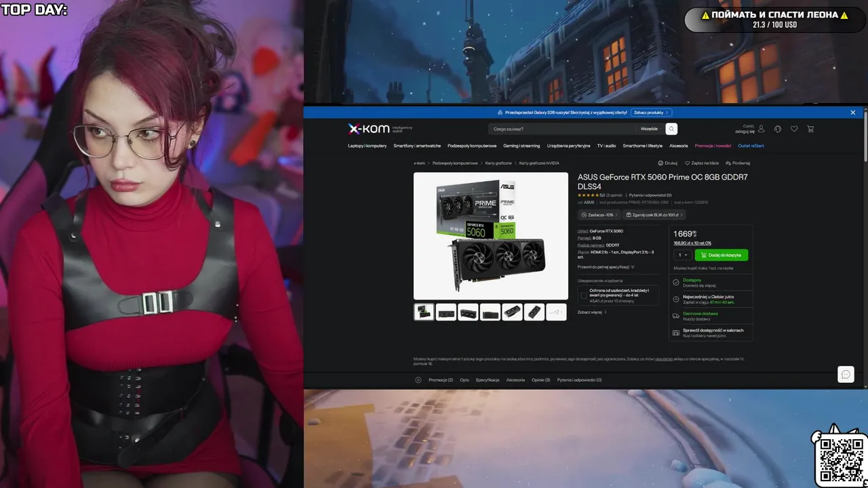The width and height of the screenshot is (868, 488).
Task: Click Zobacz produkty in the banner
Action: pyautogui.click(x=651, y=113)
